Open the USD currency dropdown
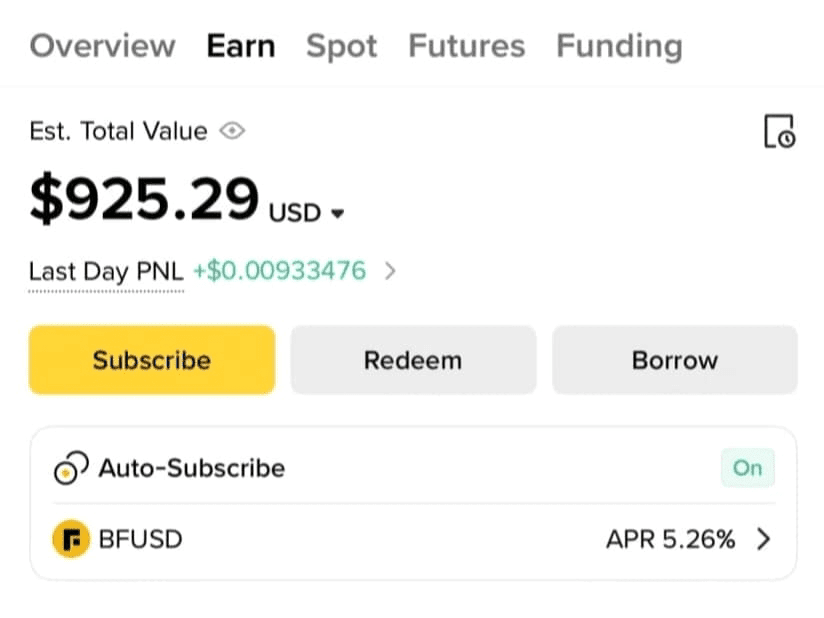 pos(306,213)
